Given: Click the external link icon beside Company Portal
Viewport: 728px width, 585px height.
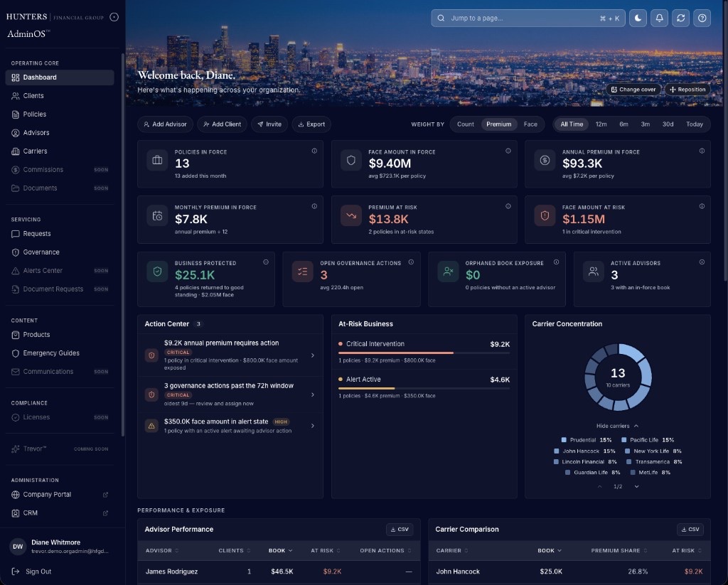Looking at the screenshot, I should pyautogui.click(x=105, y=495).
